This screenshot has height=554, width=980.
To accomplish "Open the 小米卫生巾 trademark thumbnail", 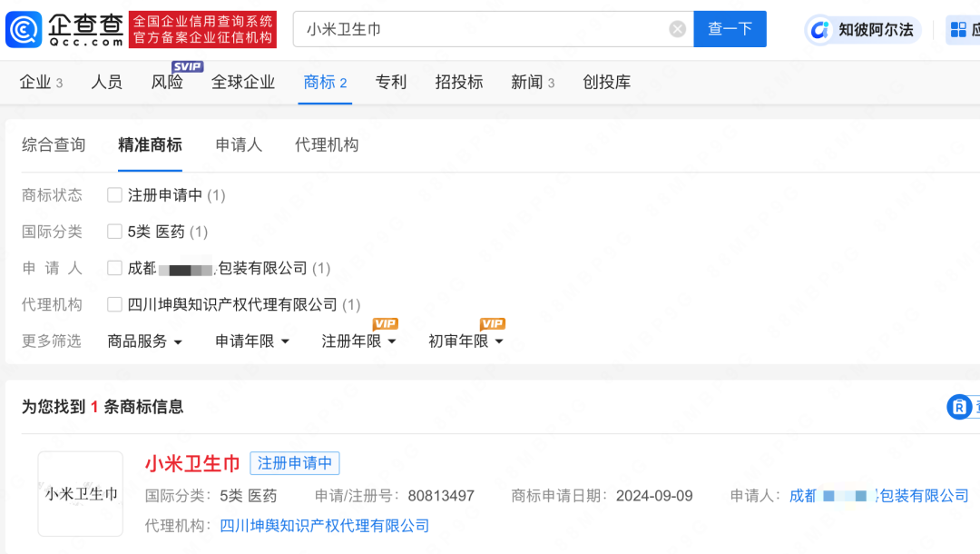I will 81,494.
